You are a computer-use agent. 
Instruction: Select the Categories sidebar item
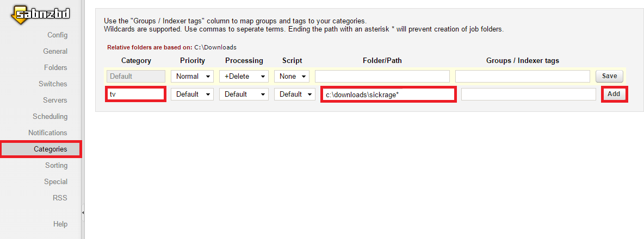(50, 149)
